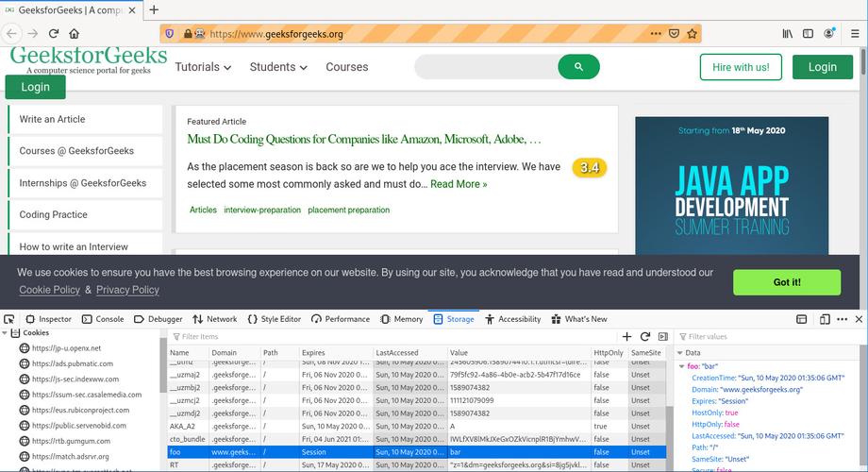Open Write an Article sidebar item

point(86,119)
